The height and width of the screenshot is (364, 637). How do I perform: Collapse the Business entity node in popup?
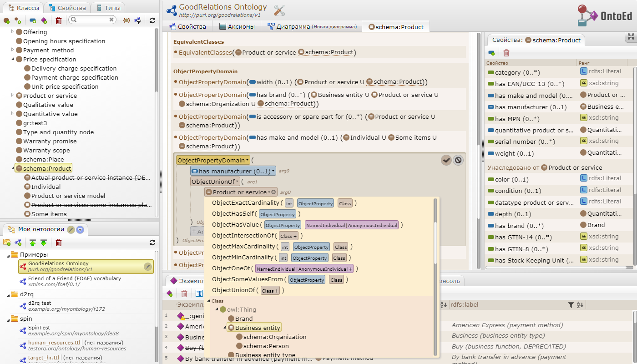click(x=225, y=328)
